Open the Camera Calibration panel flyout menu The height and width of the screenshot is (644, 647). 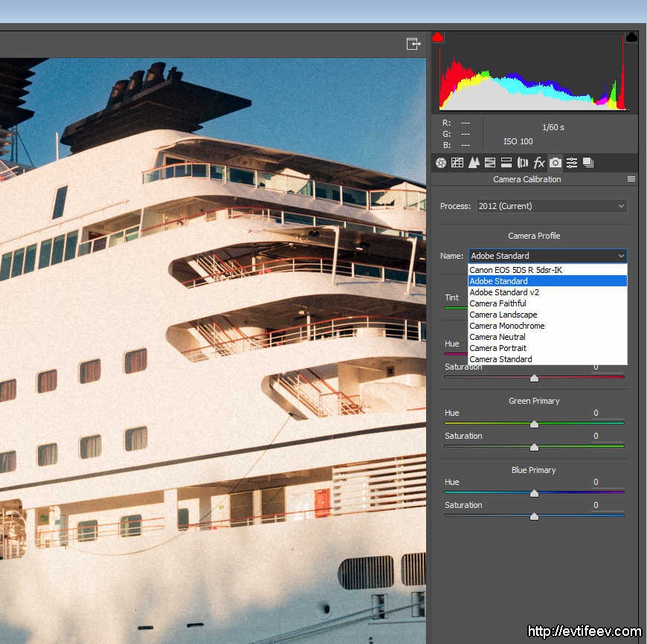coord(631,179)
